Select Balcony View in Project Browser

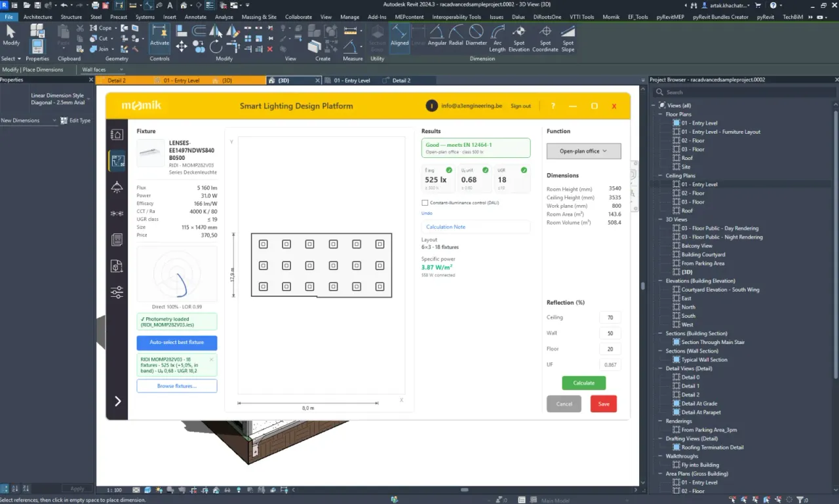pos(697,246)
